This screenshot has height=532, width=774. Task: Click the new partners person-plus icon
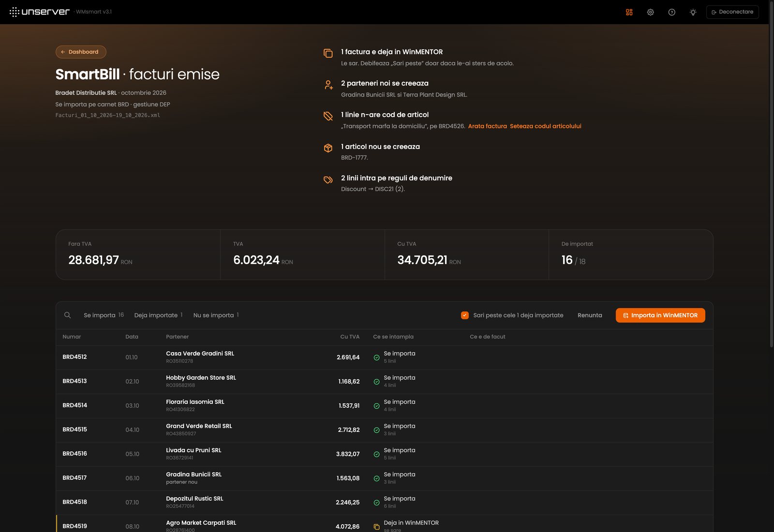pos(328,85)
